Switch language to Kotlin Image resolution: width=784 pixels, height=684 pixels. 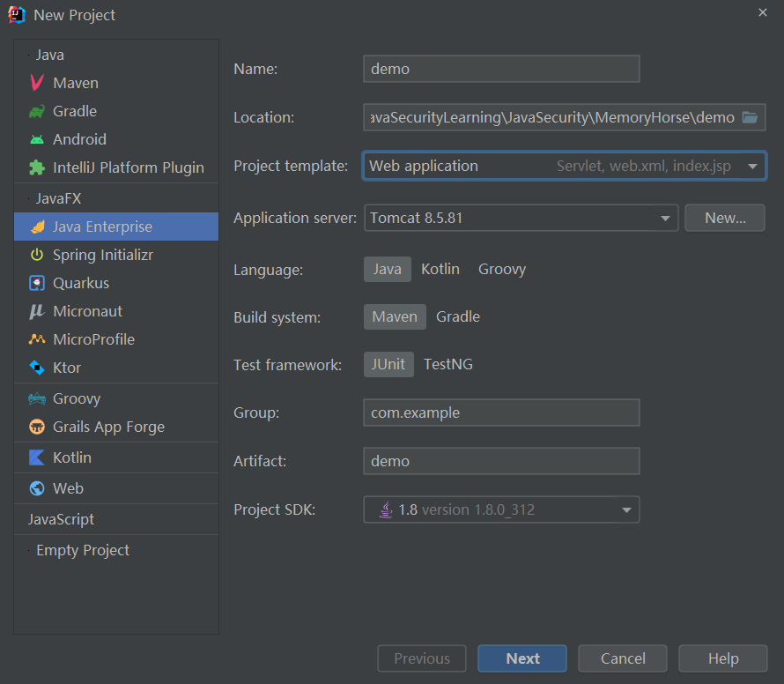tap(440, 269)
